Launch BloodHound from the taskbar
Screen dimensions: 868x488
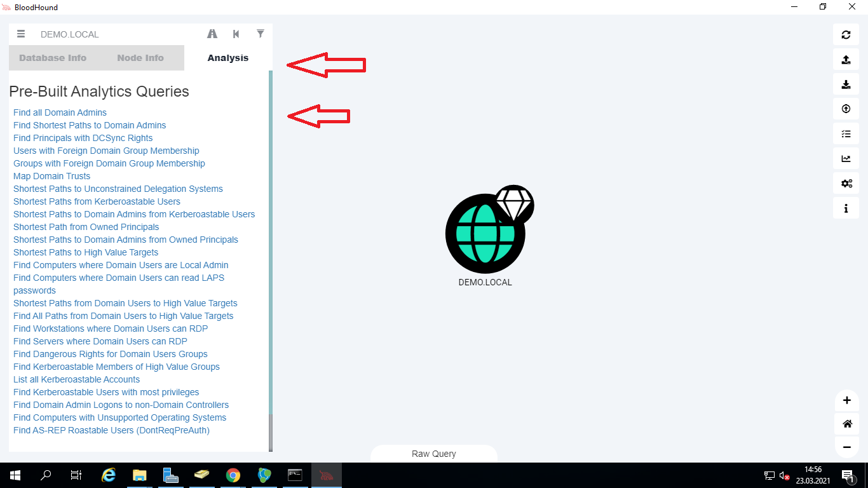point(326,475)
